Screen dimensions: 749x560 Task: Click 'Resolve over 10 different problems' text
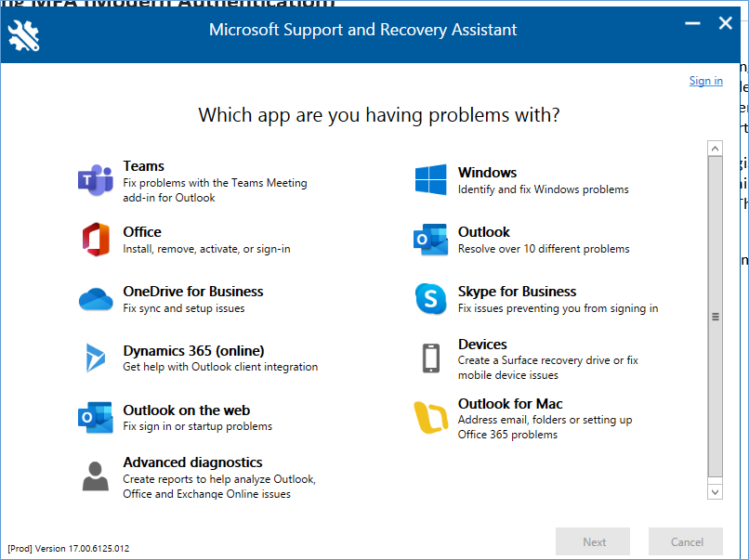tap(544, 249)
